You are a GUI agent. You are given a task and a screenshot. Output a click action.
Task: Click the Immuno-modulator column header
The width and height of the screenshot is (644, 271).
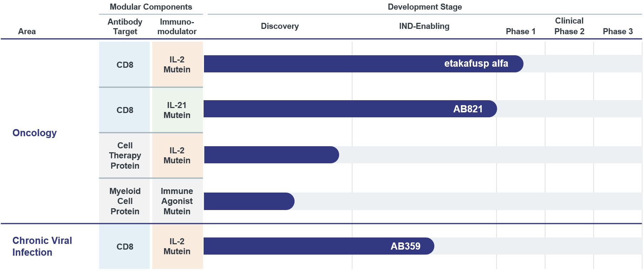[177, 27]
